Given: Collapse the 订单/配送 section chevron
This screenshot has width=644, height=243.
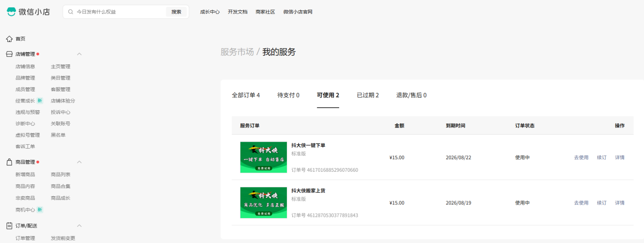Looking at the screenshot, I should [79, 225].
